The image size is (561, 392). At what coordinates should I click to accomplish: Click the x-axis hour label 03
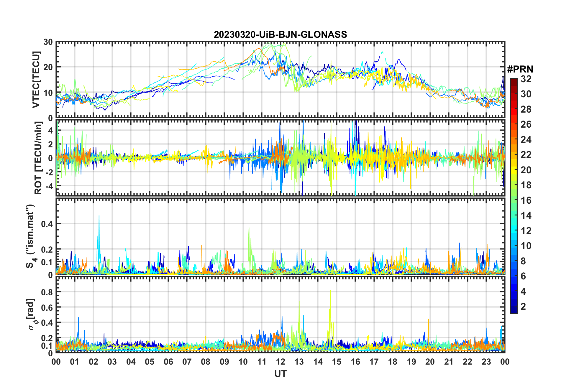pos(112,362)
